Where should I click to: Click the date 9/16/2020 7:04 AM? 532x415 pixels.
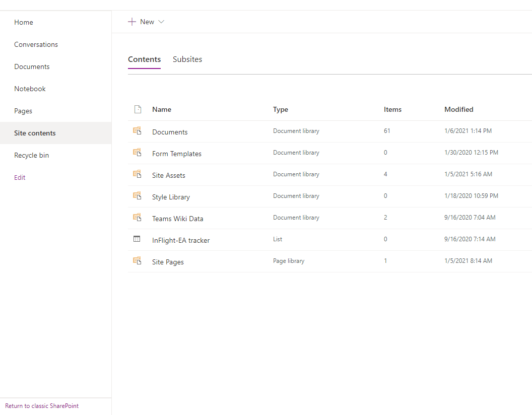470,218
